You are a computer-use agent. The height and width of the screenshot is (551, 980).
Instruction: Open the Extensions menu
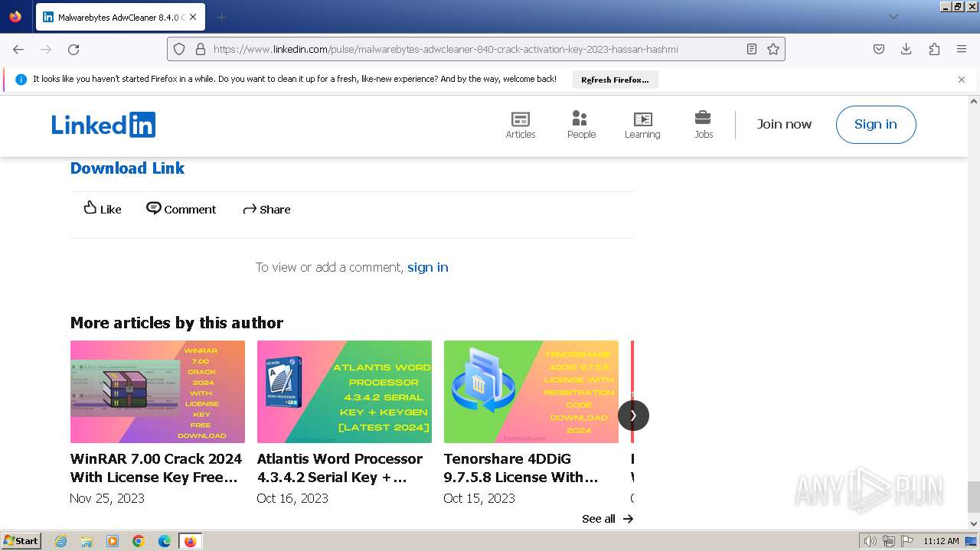(934, 49)
